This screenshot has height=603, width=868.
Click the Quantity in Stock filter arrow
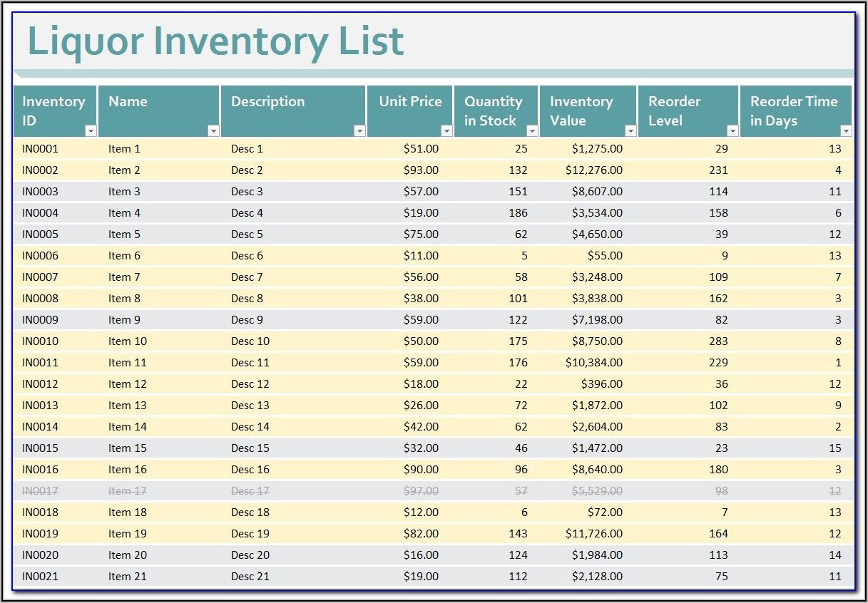pos(532,131)
